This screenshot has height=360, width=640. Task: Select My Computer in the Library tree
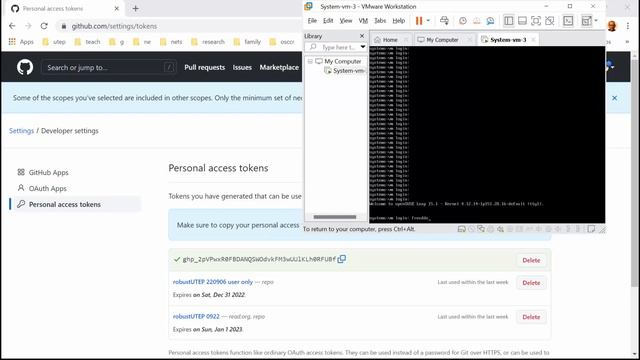click(x=342, y=61)
